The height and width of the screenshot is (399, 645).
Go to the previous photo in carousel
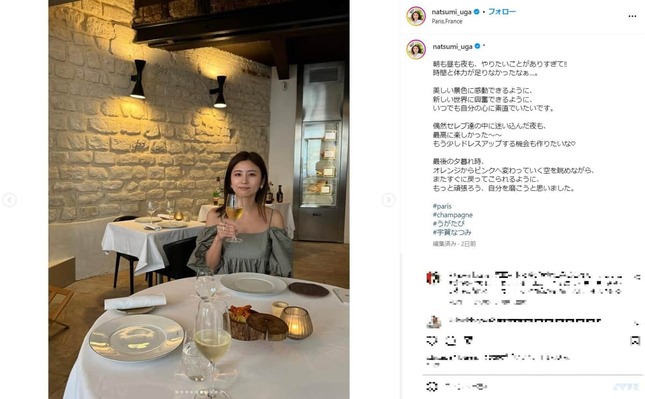9,200
